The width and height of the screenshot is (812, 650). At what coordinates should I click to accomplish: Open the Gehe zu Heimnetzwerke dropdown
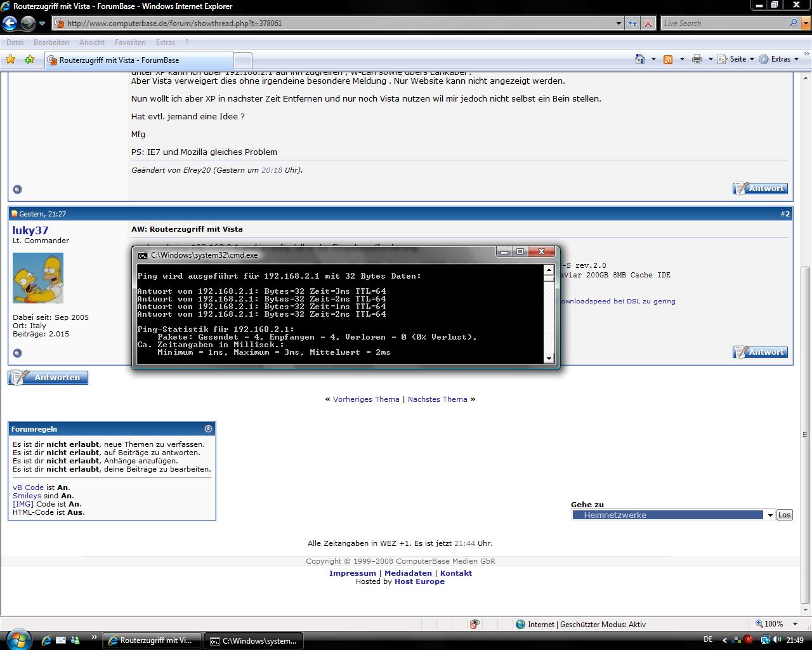coord(672,515)
